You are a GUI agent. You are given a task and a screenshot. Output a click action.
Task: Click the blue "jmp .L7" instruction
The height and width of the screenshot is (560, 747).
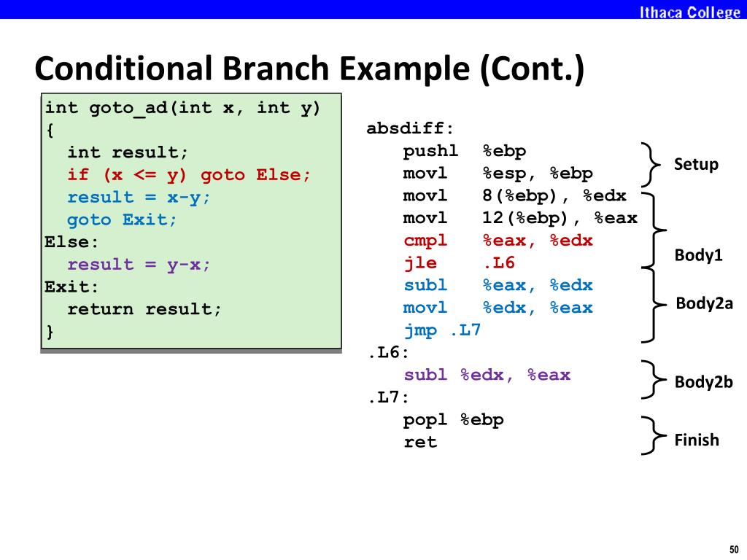tap(442, 330)
